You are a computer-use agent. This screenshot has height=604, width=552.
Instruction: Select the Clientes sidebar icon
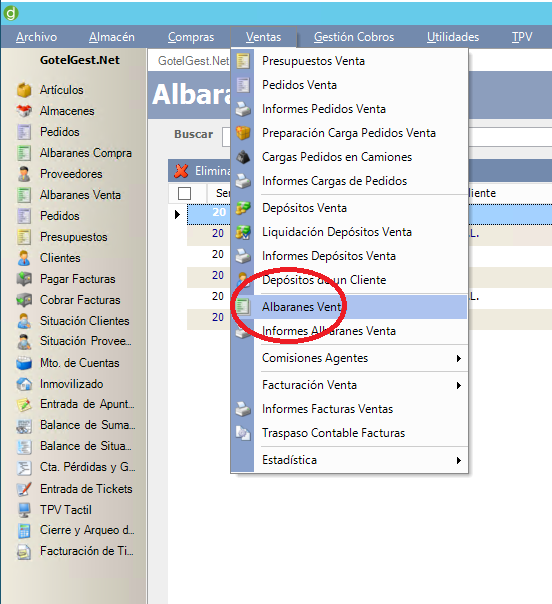(24, 258)
